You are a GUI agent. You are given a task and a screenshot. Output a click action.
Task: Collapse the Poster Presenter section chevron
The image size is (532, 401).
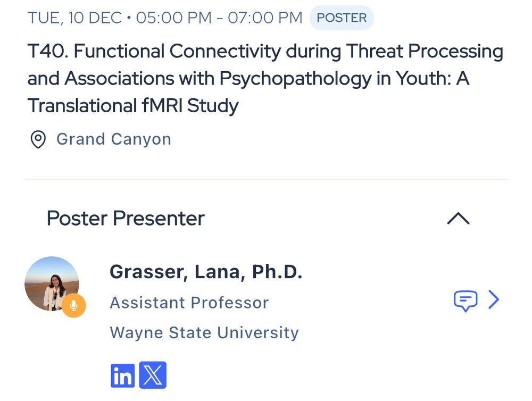click(458, 218)
